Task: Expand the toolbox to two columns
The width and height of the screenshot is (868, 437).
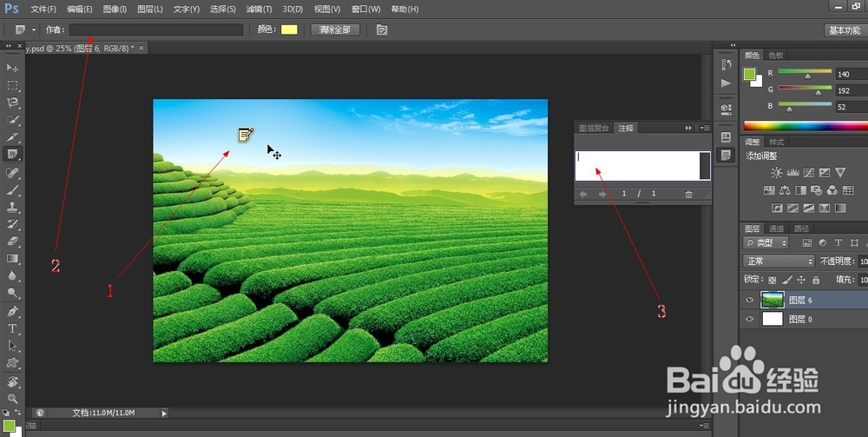Action: coord(9,45)
